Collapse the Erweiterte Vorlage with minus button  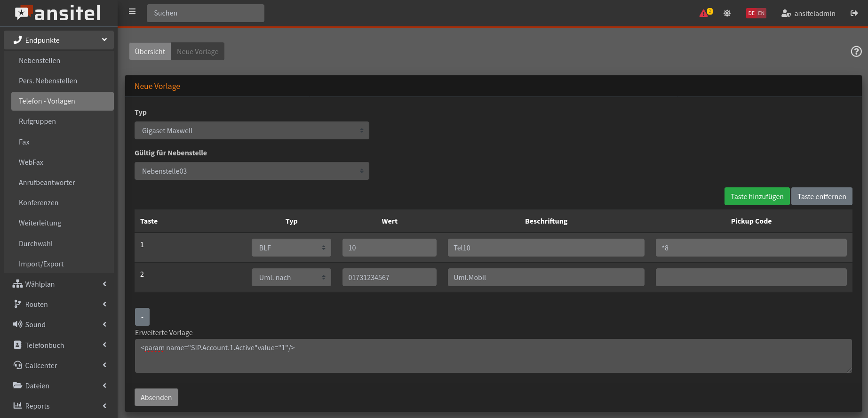click(x=142, y=317)
